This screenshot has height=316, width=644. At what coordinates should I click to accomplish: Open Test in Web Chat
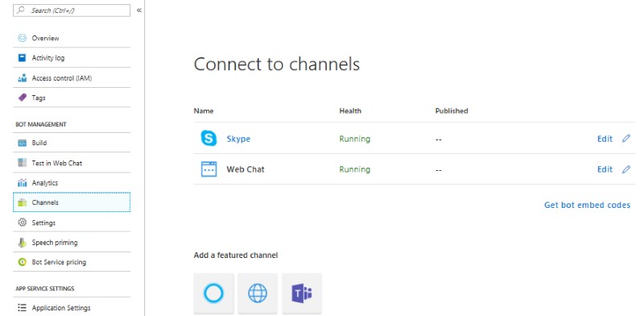(72, 163)
